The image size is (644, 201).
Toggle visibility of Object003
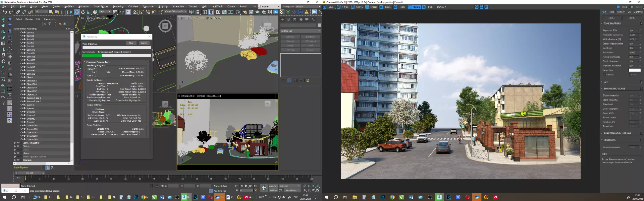[x=21, y=81]
